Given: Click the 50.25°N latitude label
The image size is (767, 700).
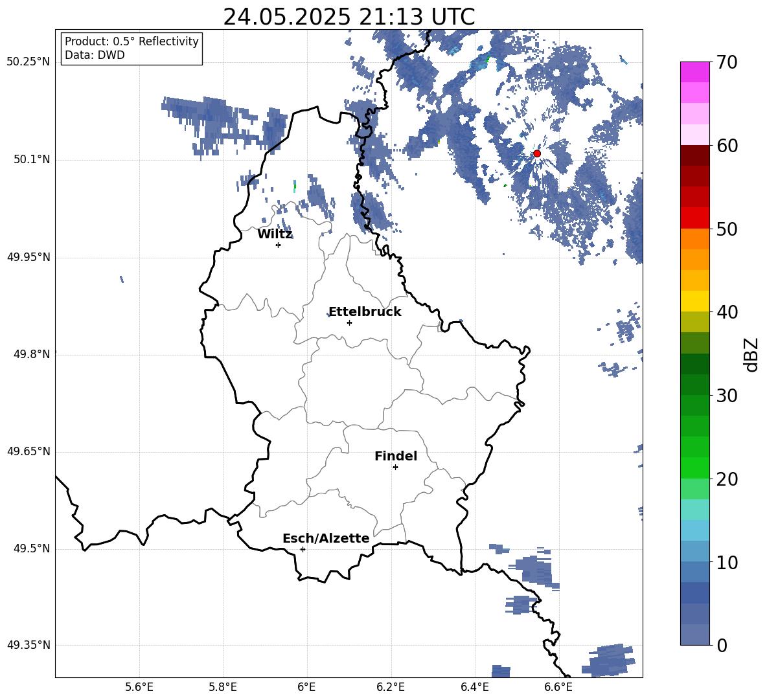Looking at the screenshot, I should point(29,62).
